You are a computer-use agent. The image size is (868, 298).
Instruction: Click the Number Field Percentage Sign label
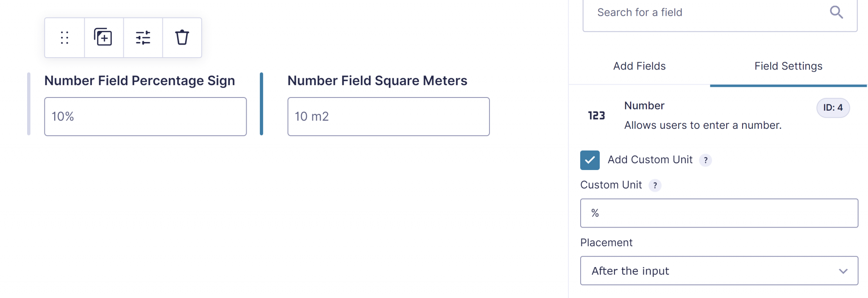tap(140, 80)
